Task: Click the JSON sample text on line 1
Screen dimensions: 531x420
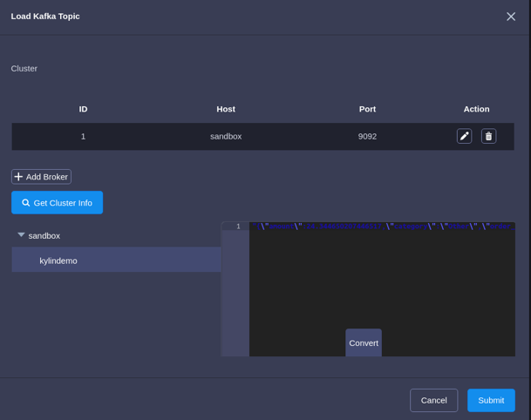Action: (375, 227)
